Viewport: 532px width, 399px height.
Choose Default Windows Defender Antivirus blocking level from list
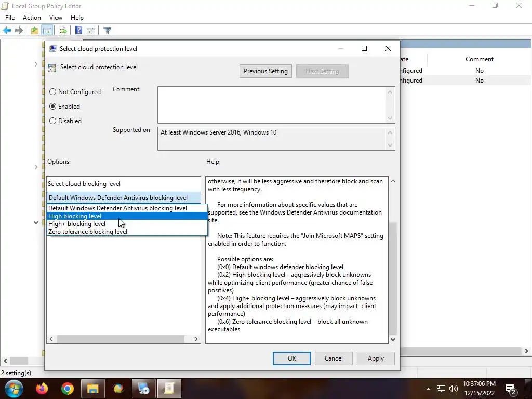(127, 208)
